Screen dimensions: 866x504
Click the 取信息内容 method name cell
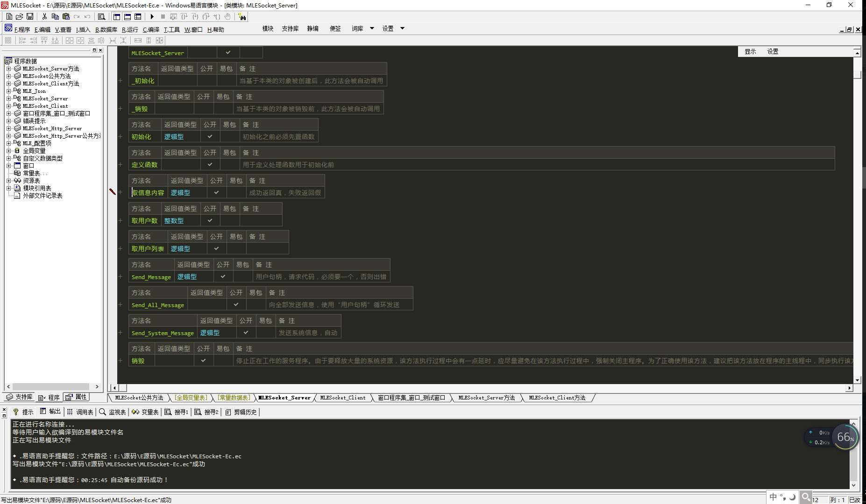tap(148, 193)
